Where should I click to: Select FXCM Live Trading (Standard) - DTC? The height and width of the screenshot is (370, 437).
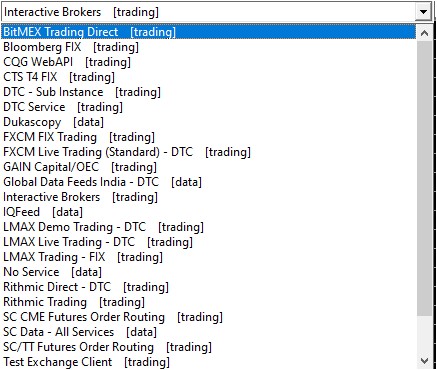208,152
